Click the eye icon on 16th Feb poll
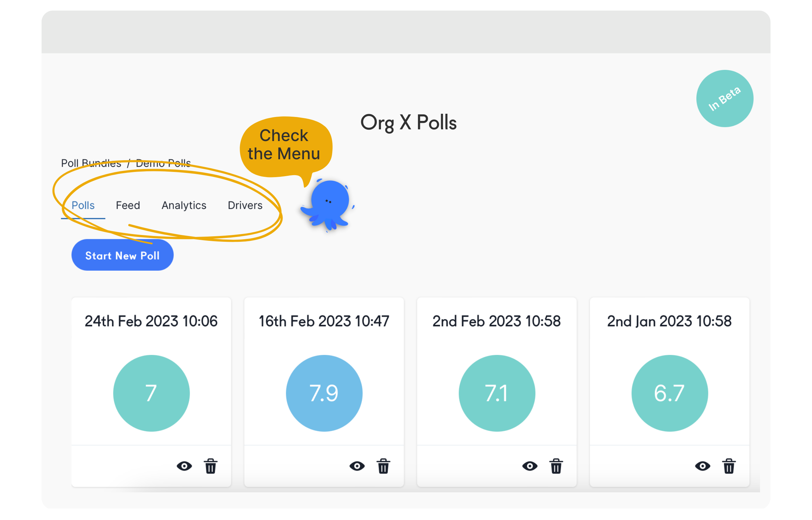The height and width of the screenshot is (520, 812). (x=356, y=465)
